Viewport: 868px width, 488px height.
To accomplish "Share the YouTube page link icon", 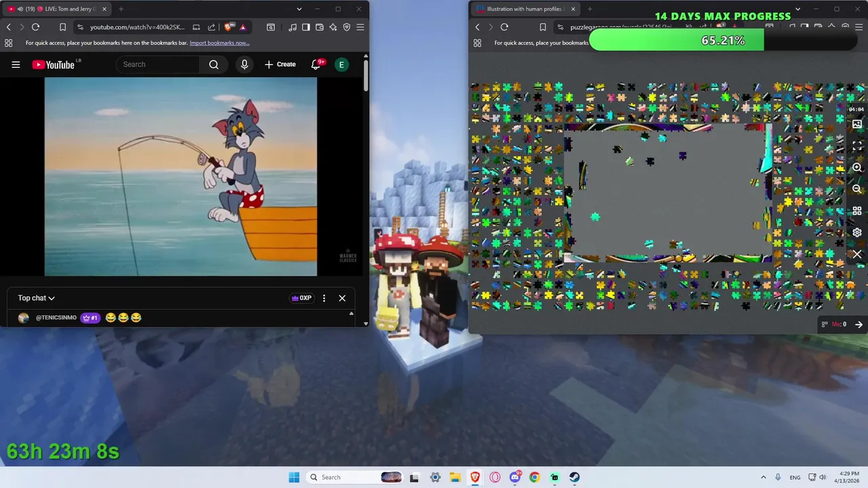I will (x=211, y=27).
